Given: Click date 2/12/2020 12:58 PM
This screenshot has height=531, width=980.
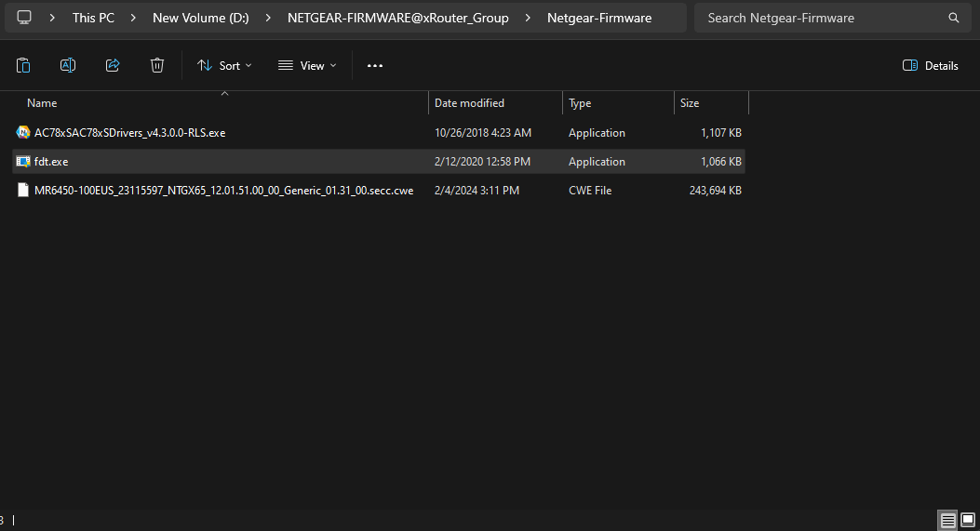Looking at the screenshot, I should (x=482, y=161).
